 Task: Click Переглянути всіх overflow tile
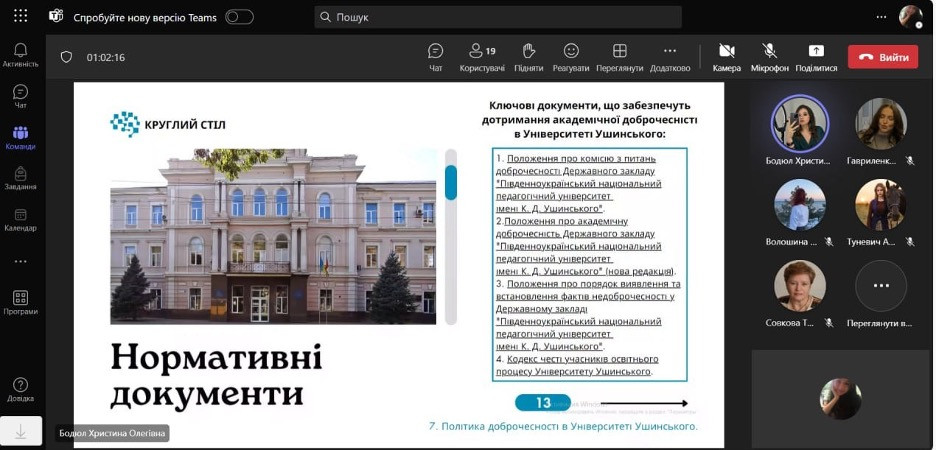tap(880, 293)
